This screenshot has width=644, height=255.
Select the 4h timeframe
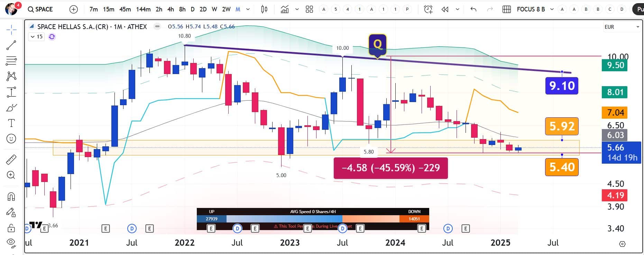click(171, 9)
